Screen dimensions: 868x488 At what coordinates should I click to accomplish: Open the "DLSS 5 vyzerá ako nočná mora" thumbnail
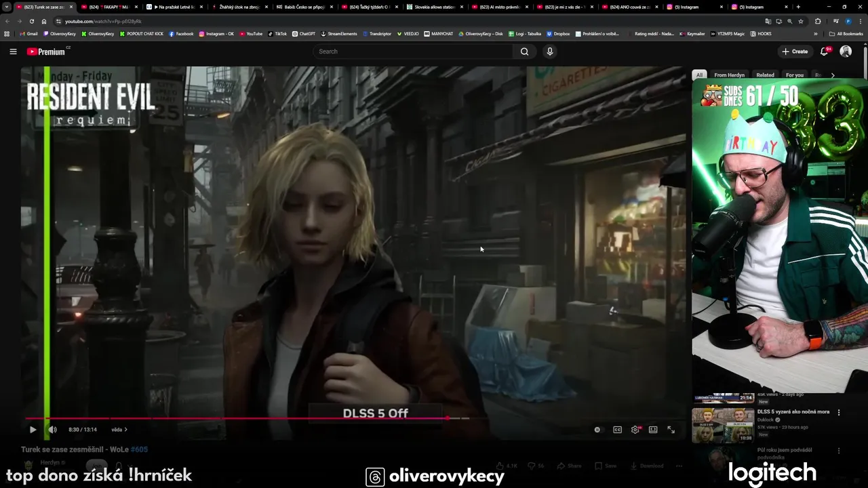723,425
